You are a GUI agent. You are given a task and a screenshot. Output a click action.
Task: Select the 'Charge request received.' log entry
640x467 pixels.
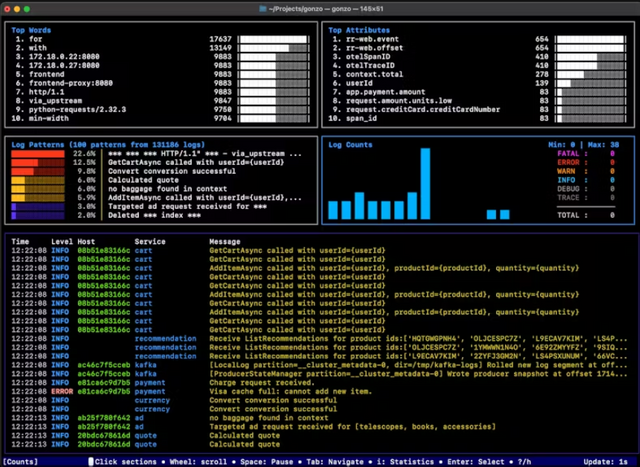pos(320,383)
